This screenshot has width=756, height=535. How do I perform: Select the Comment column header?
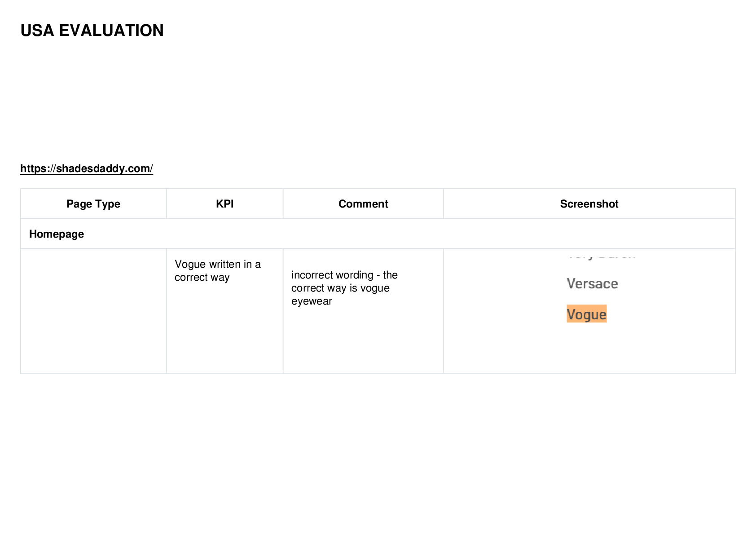tap(363, 204)
